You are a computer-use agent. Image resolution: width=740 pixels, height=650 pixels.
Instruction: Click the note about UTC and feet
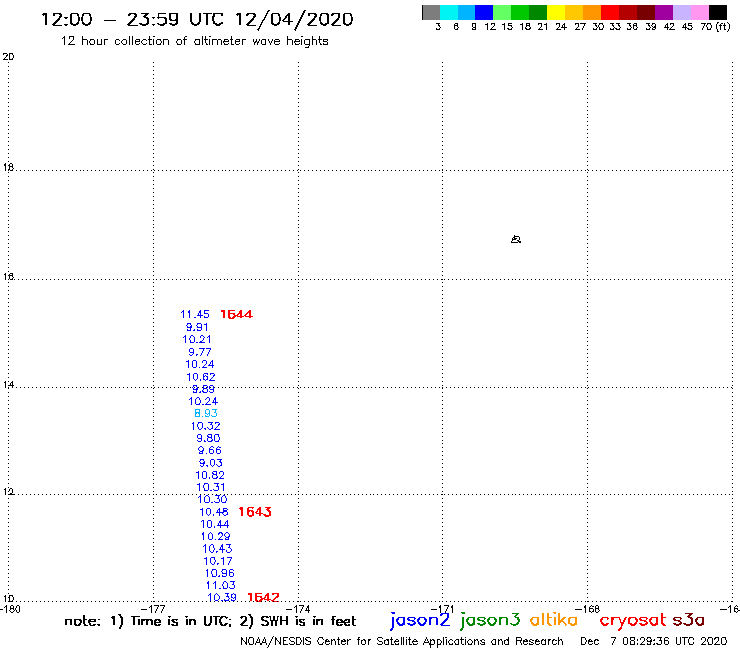pyautogui.click(x=210, y=621)
